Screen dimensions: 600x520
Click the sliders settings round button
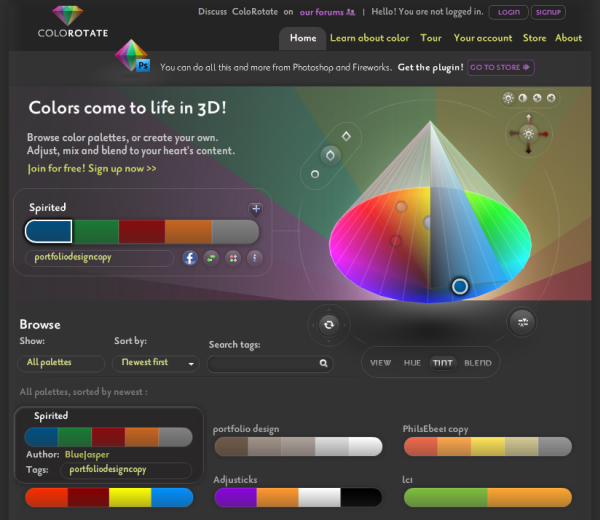click(x=523, y=323)
